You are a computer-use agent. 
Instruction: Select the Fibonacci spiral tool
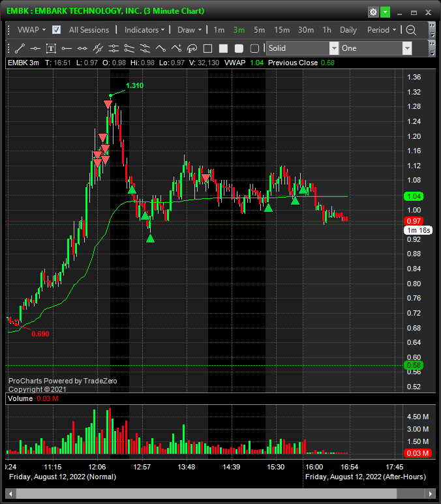point(192,48)
